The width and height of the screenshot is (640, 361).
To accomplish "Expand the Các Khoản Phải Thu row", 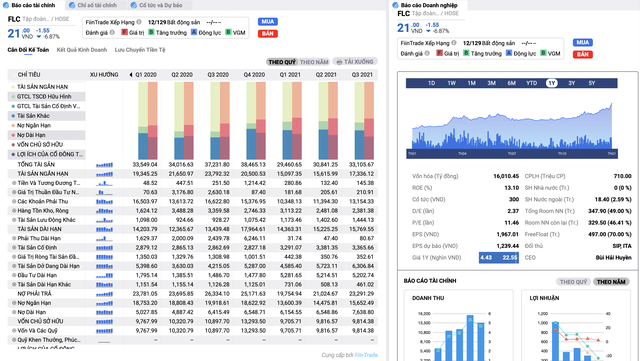I will pos(14,202).
